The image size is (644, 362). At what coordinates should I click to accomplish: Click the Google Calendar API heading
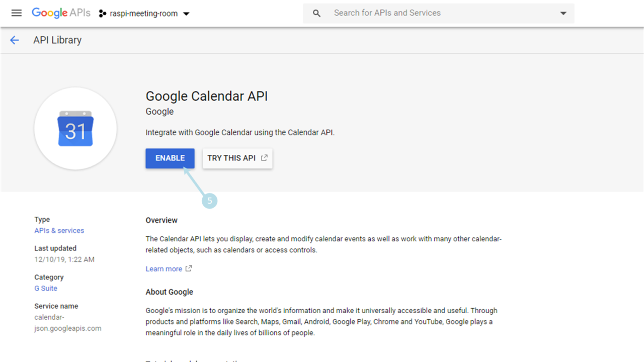coord(206,96)
